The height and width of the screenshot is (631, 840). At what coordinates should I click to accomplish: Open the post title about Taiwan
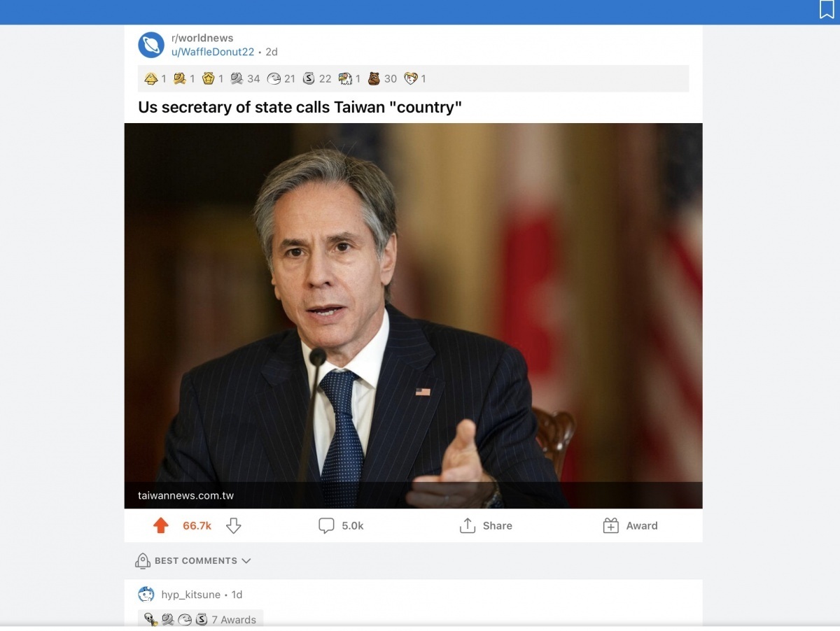[x=300, y=107]
